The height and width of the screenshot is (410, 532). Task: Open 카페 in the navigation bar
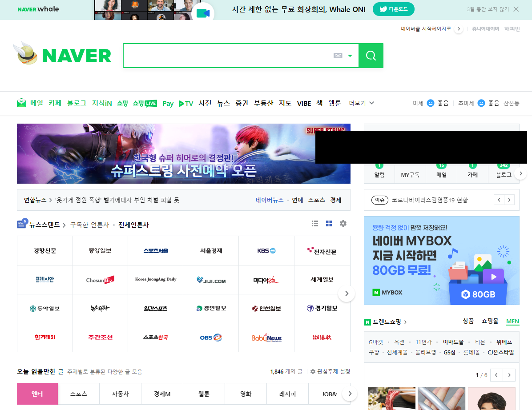click(x=55, y=103)
